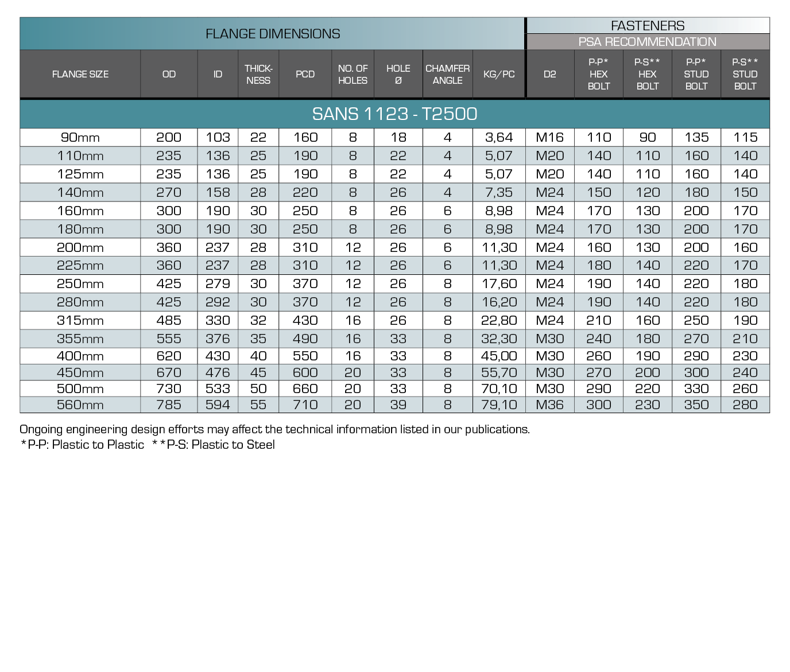This screenshot has height=672, width=790.
Task: Click the 90mm flange size row label
Action: 80,138
